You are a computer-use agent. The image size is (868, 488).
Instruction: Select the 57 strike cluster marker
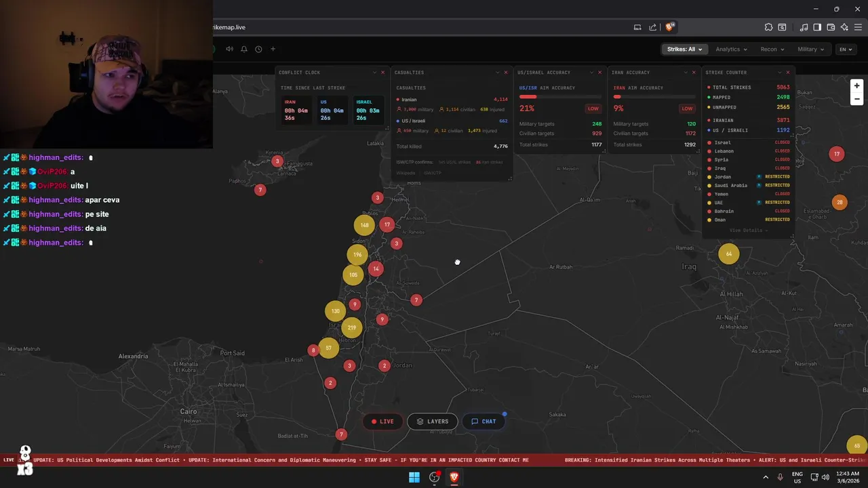pos(328,348)
